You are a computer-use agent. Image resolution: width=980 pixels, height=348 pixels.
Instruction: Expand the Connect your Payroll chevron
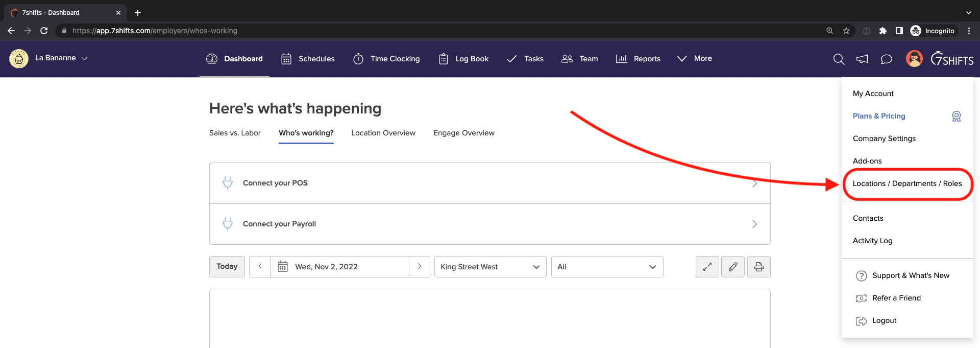pos(754,224)
